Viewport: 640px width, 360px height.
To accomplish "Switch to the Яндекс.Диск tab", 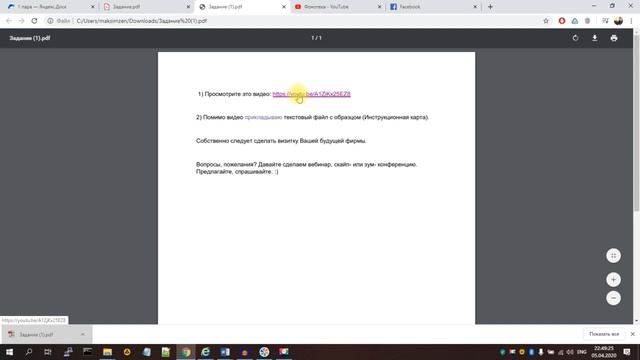I will (42, 7).
